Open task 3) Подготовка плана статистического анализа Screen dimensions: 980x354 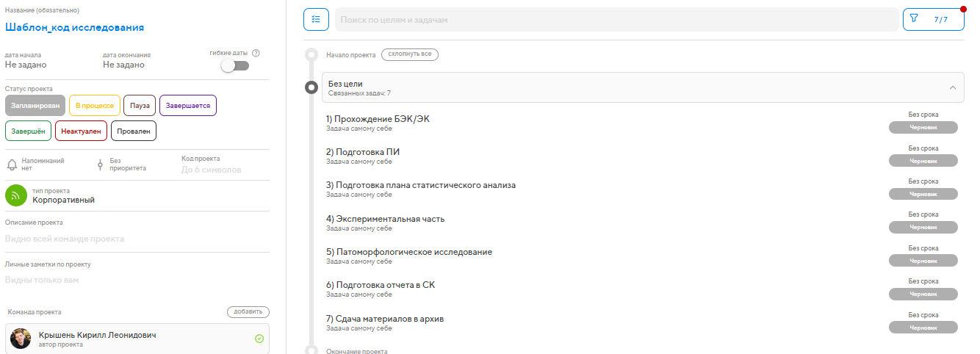(420, 185)
